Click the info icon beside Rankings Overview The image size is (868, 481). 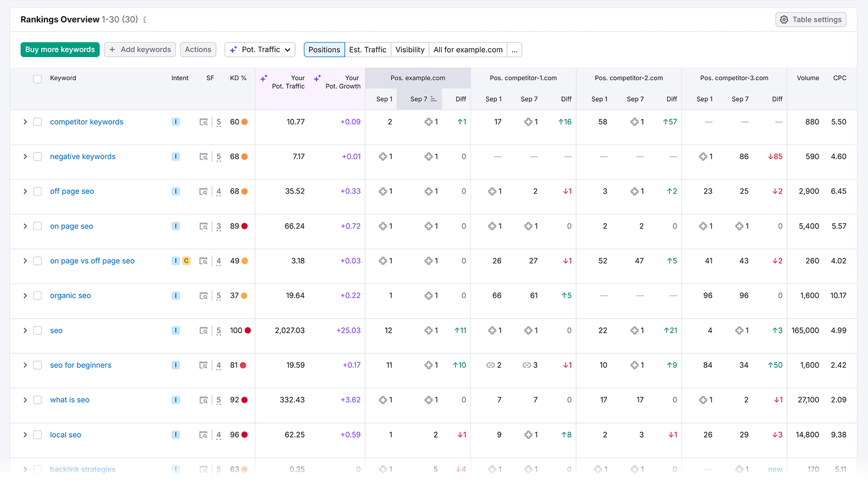point(145,20)
